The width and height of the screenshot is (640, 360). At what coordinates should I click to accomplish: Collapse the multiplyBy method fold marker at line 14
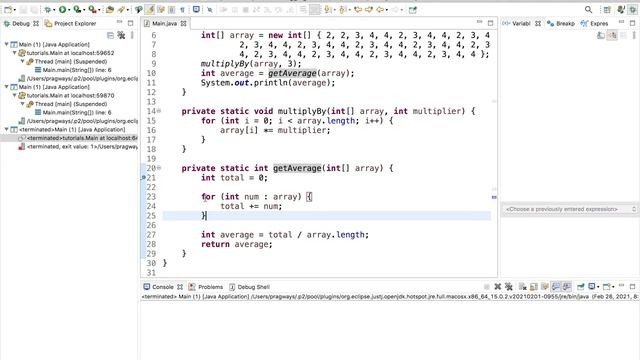(x=159, y=111)
